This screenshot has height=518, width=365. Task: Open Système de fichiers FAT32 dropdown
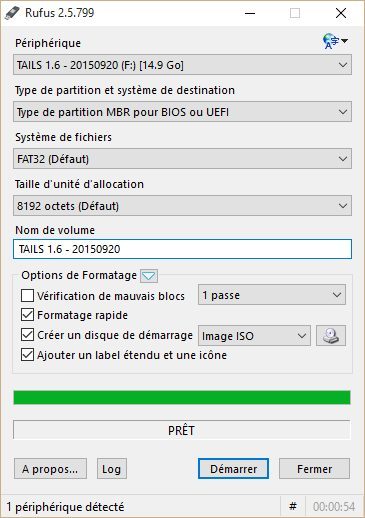tap(182, 159)
